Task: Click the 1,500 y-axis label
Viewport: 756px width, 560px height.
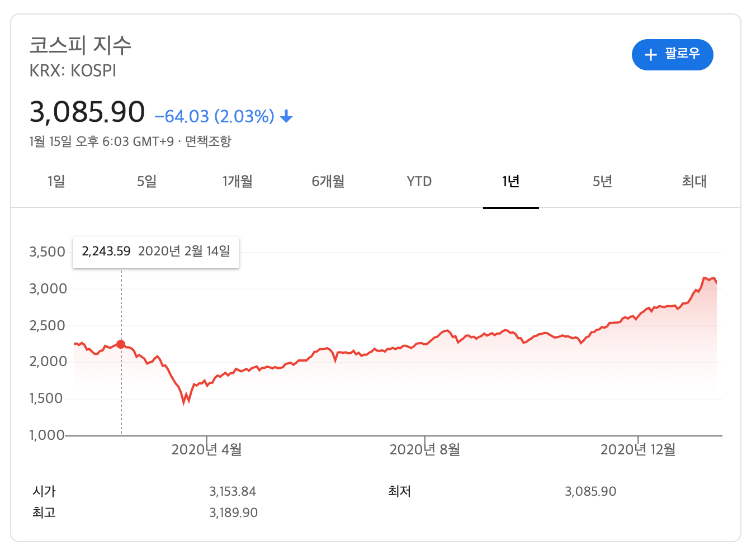Action: point(46,398)
